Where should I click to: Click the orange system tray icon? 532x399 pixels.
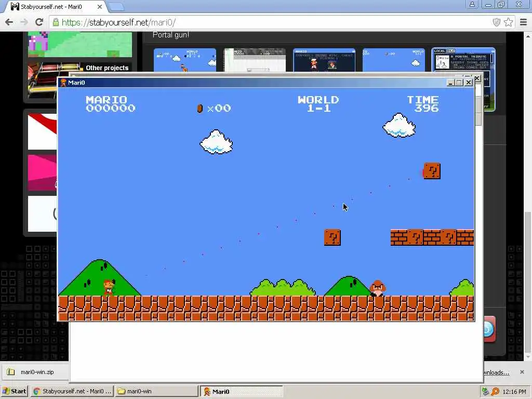[495, 392]
